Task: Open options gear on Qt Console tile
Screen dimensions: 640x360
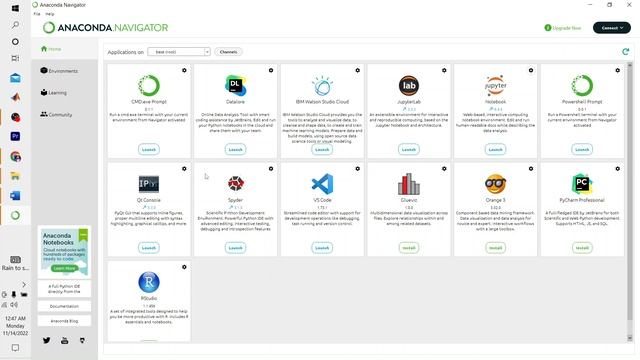Action: (x=184, y=169)
